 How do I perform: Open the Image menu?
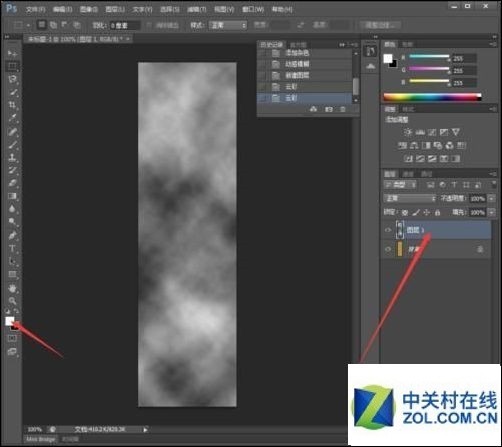(x=89, y=9)
